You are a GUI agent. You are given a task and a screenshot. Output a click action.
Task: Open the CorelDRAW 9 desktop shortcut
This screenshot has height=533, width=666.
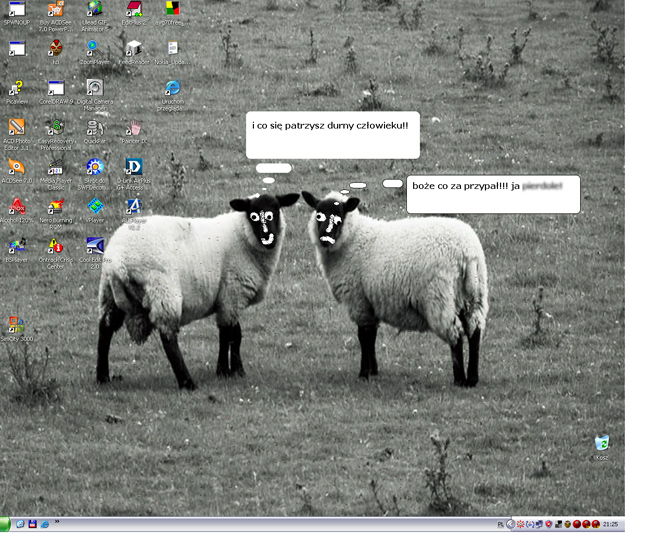(56, 88)
